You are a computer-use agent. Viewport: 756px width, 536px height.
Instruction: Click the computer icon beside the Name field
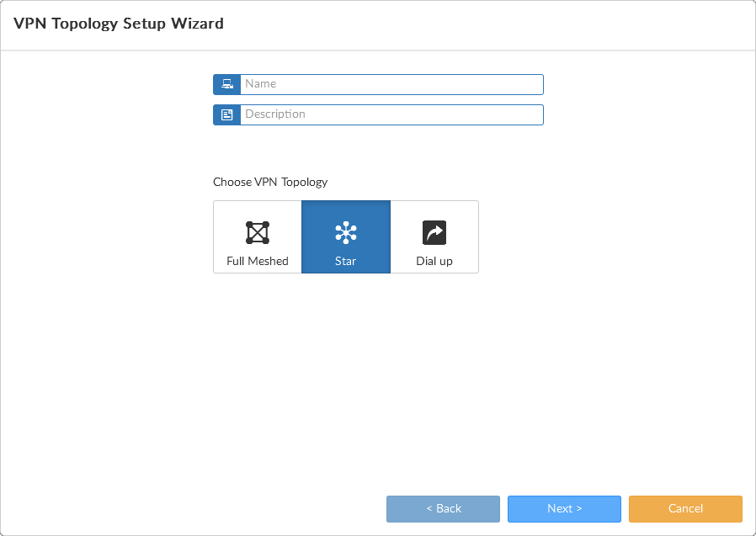[x=226, y=84]
